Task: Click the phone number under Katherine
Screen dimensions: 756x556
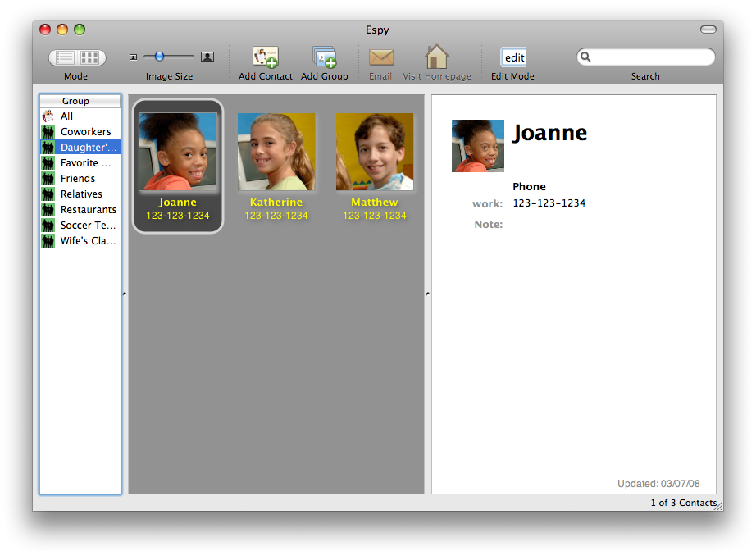Action: (276, 216)
